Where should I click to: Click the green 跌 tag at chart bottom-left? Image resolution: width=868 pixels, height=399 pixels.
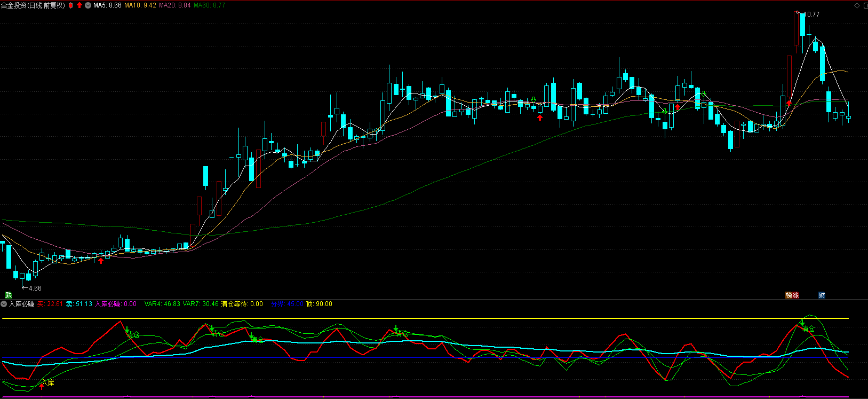8,295
